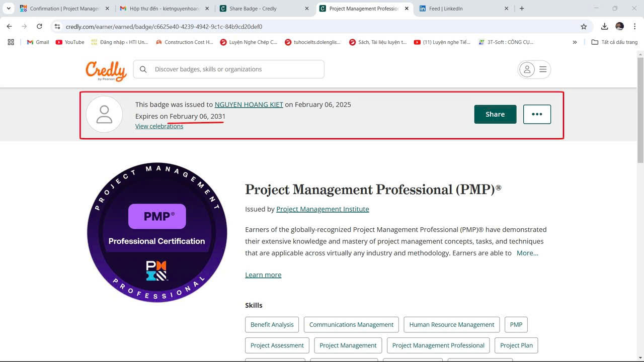Open the Chrome apps grid icon

pos(11,42)
